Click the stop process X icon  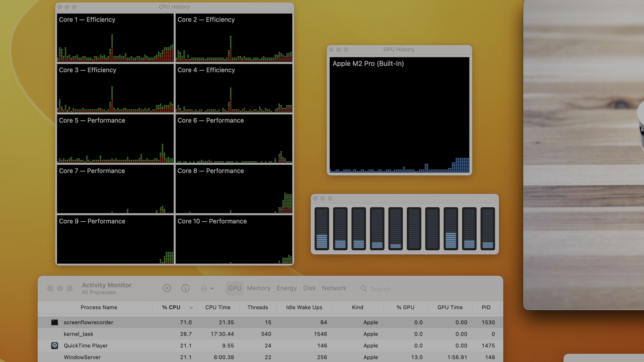[167, 288]
